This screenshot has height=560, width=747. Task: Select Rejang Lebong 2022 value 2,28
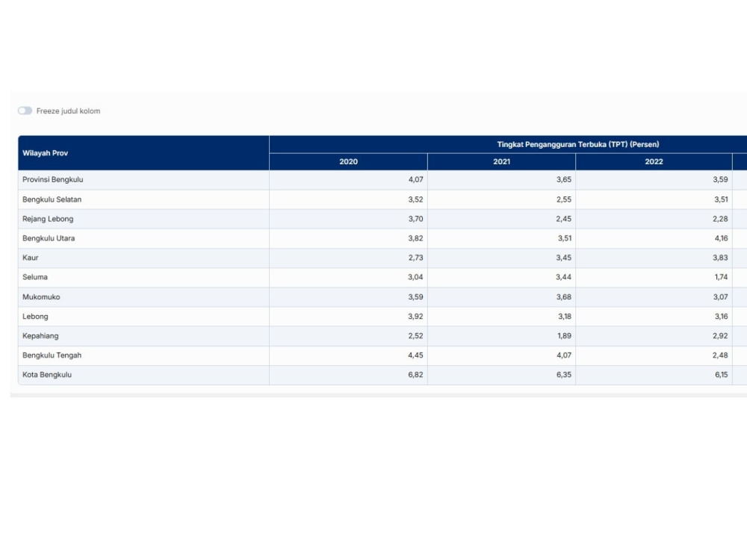pos(720,219)
